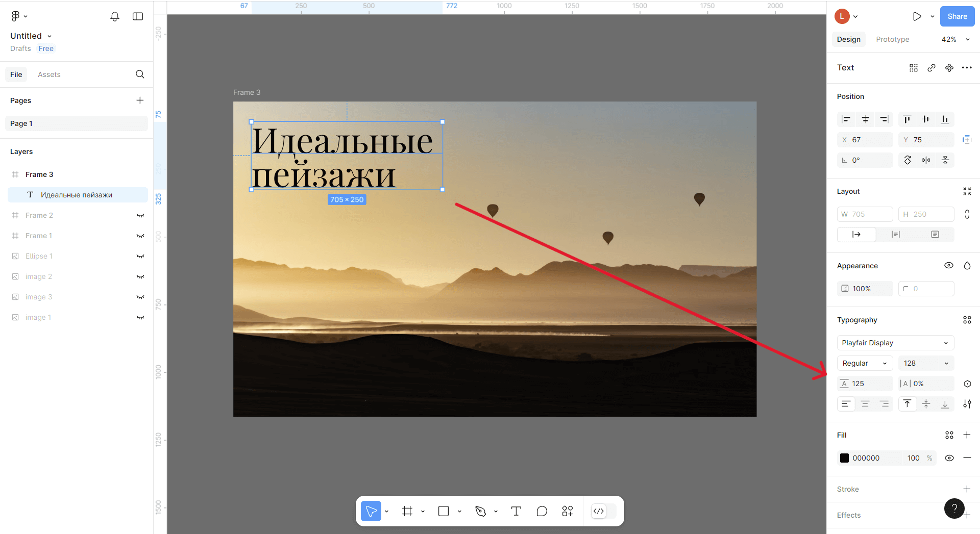Rotate selection 90 degrees icon
Viewport: 980px width, 534px height.
point(907,160)
